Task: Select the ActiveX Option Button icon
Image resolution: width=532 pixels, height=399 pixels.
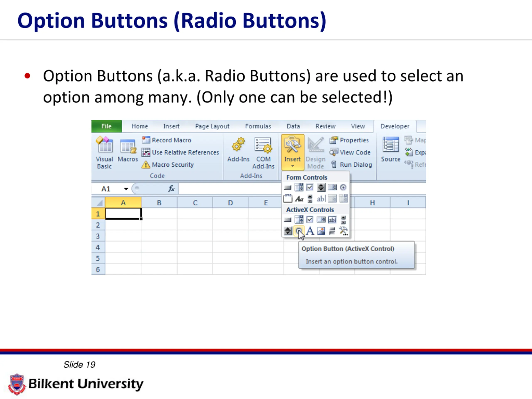Action: pos(299,231)
